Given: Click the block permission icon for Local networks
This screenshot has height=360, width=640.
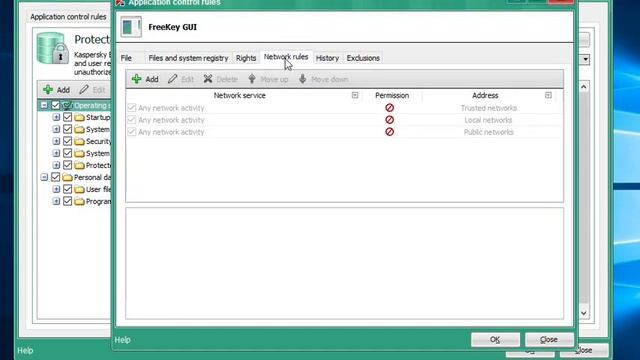Looking at the screenshot, I should point(389,120).
